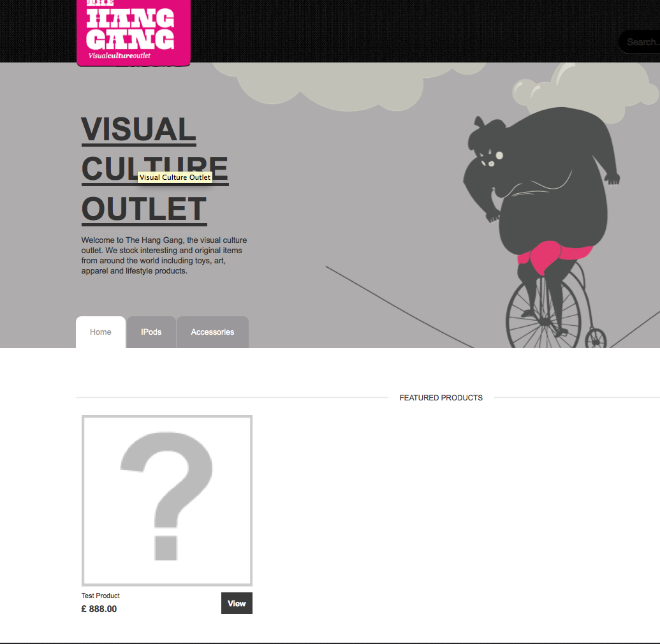Click the sumo wrestler's pink shorts
660x644 pixels.
[552, 255]
